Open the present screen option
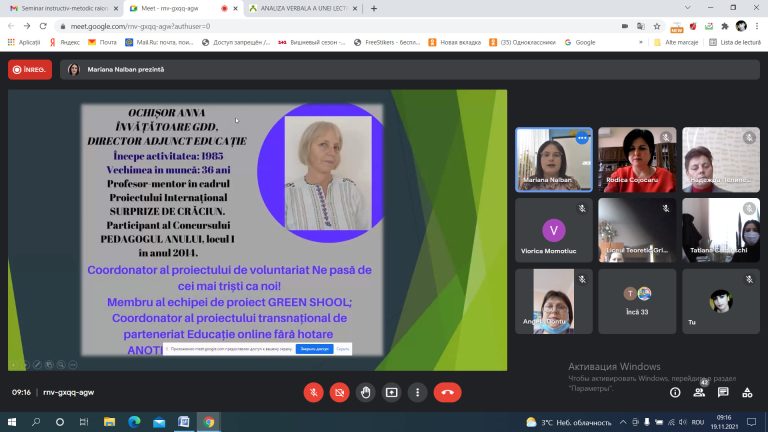 (391, 392)
